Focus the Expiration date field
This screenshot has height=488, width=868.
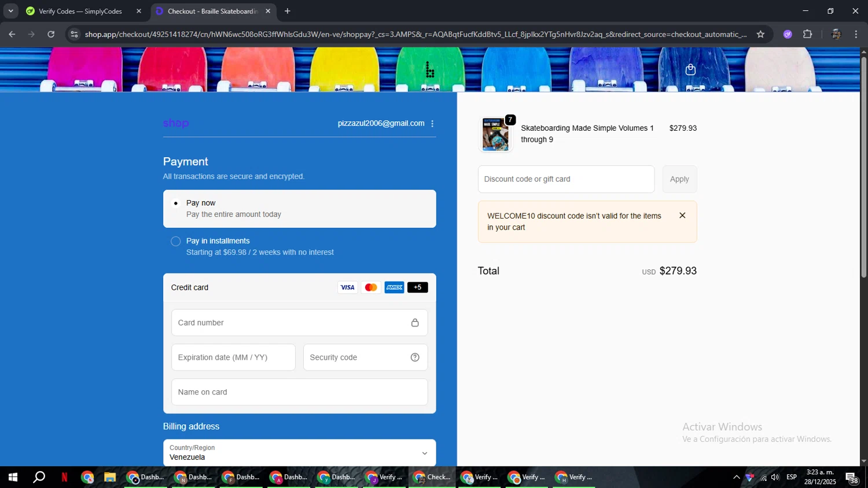pyautogui.click(x=233, y=357)
